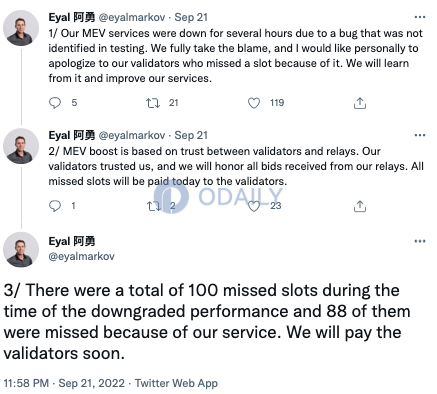Screen dimensions: 437x394
Task: Like the second tweet with 23 likes
Action: (x=254, y=206)
